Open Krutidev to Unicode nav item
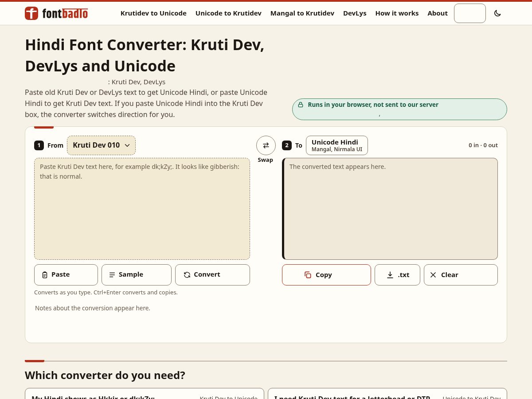 click(x=153, y=13)
